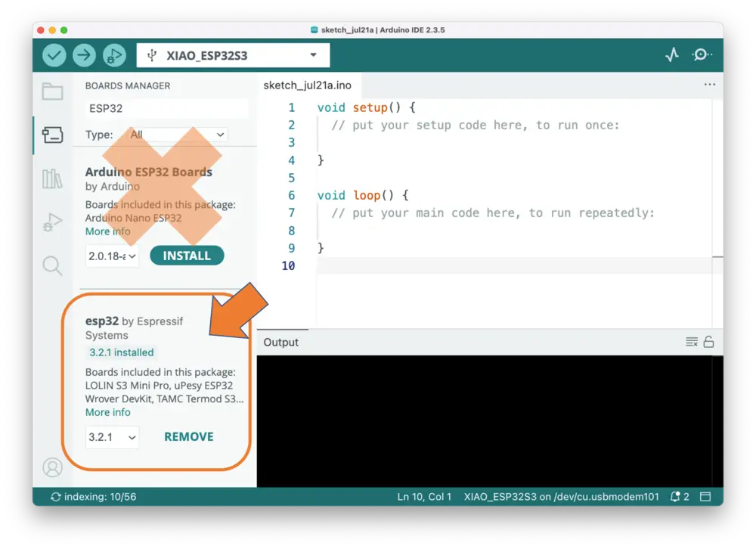
Task: Click the user account profile icon
Action: pos(52,467)
